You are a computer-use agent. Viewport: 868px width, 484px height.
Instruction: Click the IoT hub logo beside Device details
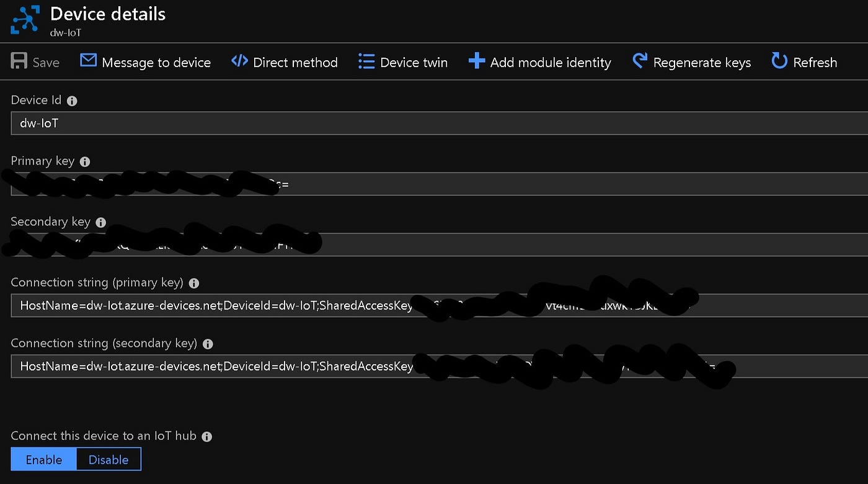26,19
